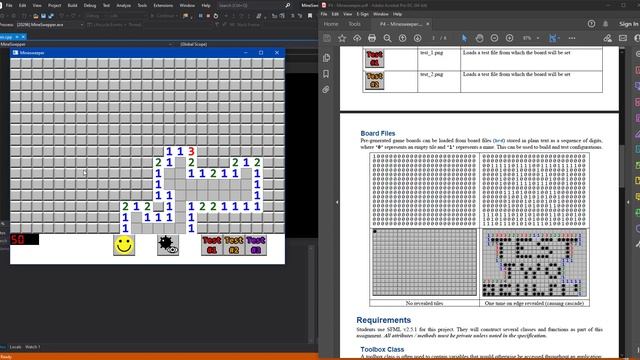Viewport: 640px width, 360px height.
Task: Click Sign In in Acrobat
Action: [628, 24]
